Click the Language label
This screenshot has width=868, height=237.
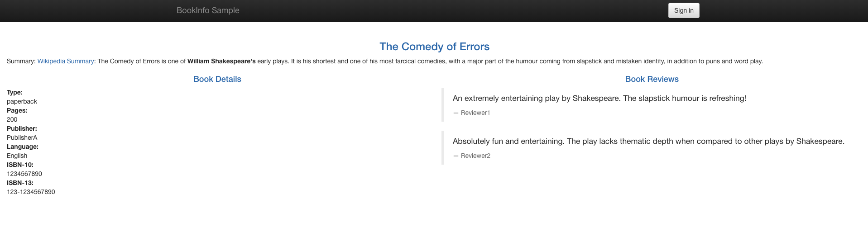tap(23, 147)
